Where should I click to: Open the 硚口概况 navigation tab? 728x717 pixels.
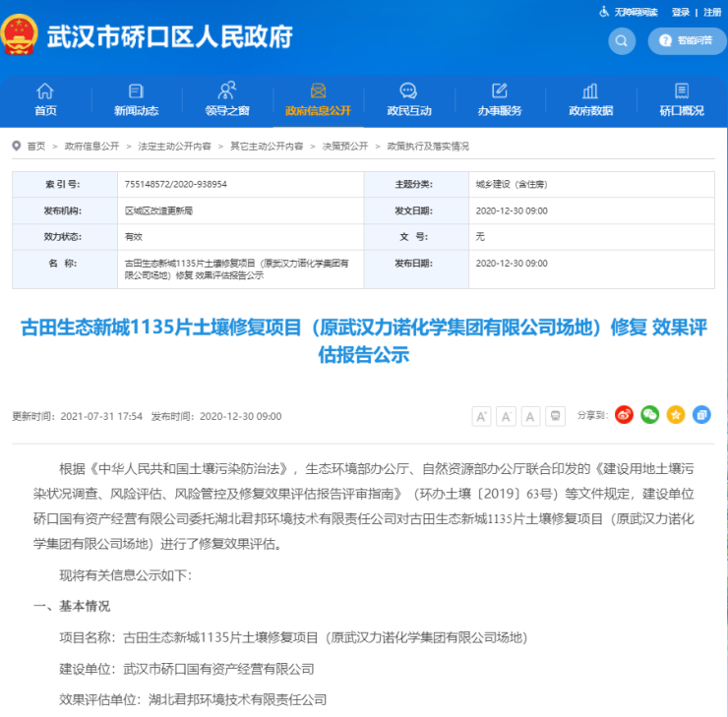tap(682, 99)
